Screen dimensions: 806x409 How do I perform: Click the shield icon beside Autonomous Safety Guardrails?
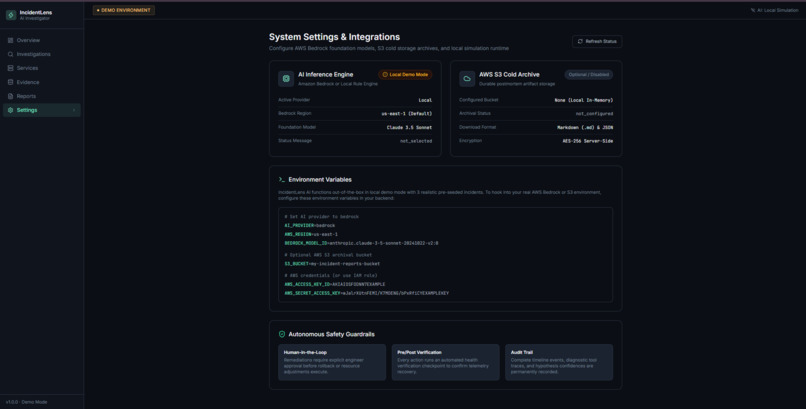point(282,334)
